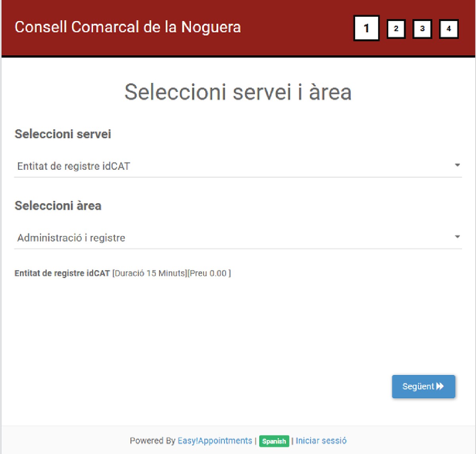The height and width of the screenshot is (454, 476).
Task: Click the 'Seleccioni àrea' label
Action: click(58, 206)
